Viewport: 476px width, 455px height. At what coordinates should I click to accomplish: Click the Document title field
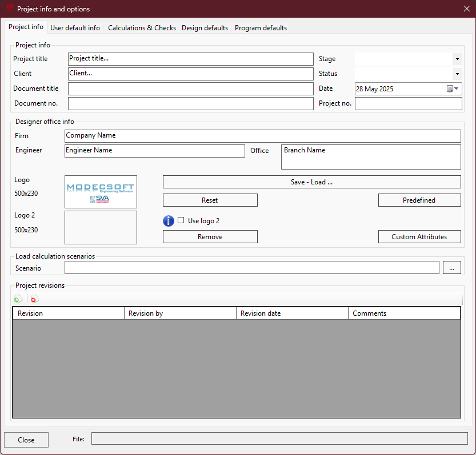pyautogui.click(x=191, y=89)
